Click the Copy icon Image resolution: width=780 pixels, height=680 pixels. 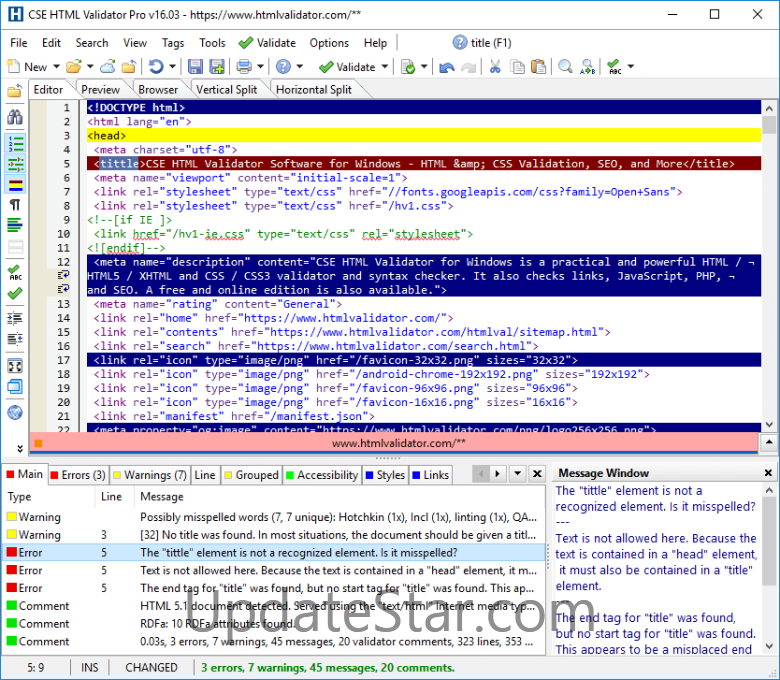(518, 67)
